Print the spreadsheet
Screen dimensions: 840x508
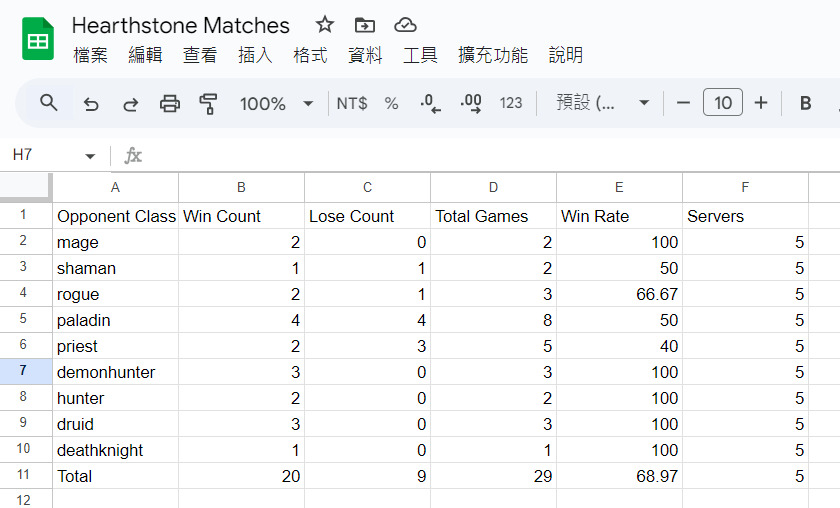(170, 103)
